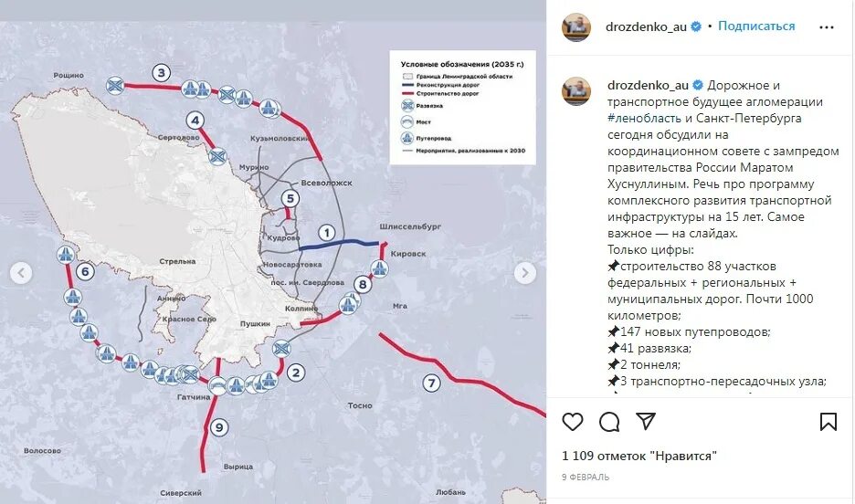The height and width of the screenshot is (504, 855).
Task: Save the post with the bookmark icon
Action: [829, 422]
